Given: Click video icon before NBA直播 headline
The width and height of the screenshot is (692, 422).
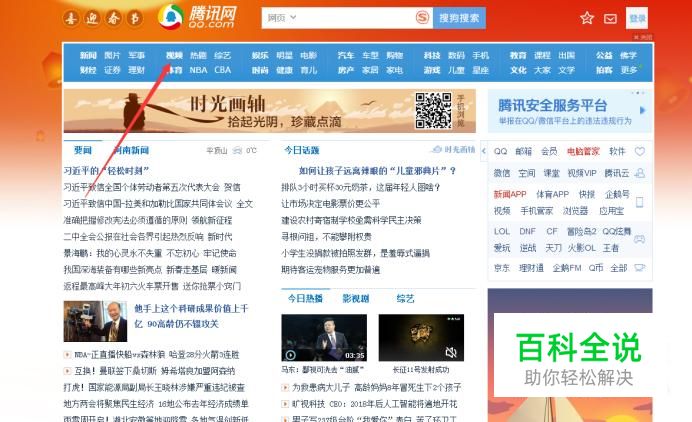Looking at the screenshot, I should pos(67,354).
